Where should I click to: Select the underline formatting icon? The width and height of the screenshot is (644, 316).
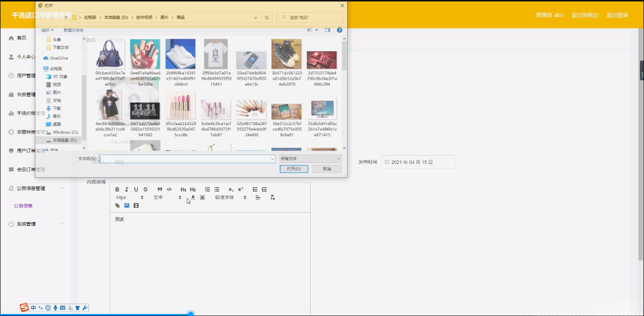136,190
